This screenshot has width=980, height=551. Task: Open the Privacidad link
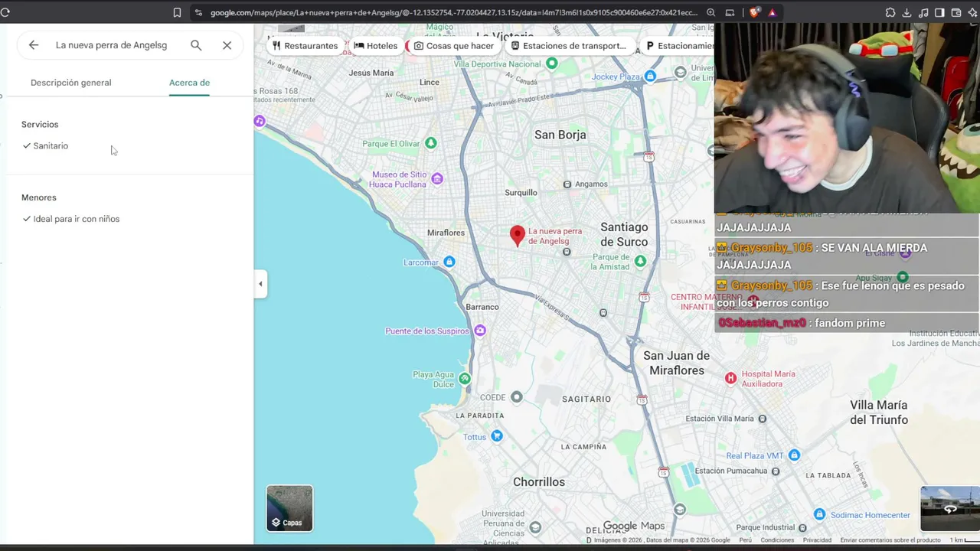(x=817, y=540)
